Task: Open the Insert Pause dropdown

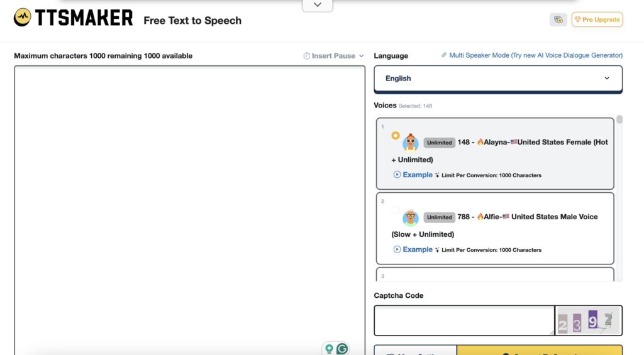Action: [x=333, y=56]
